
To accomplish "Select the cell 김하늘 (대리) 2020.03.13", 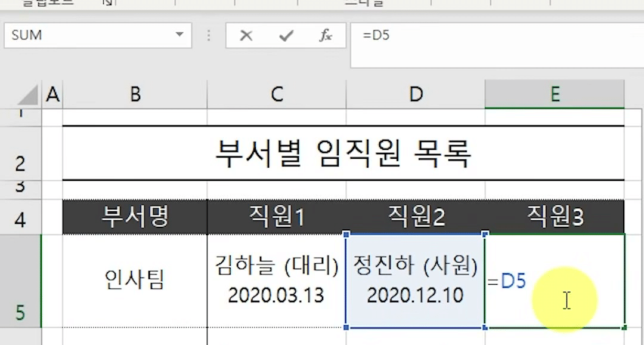I will coord(277,281).
